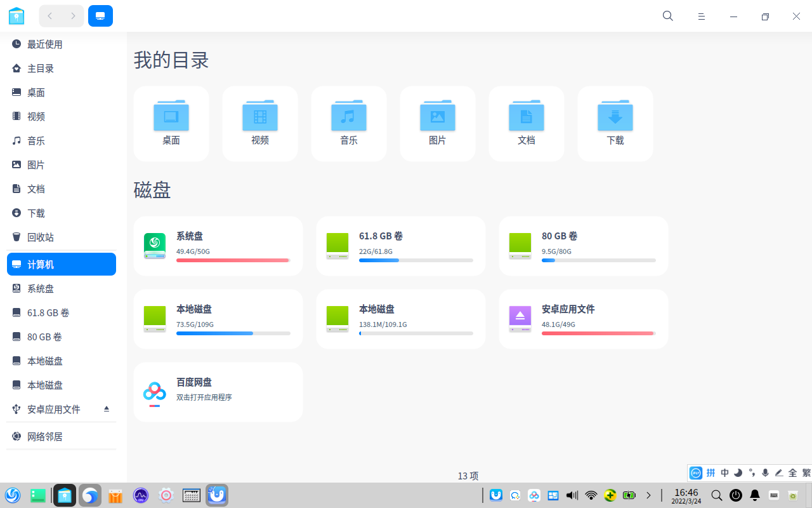Click the power button in the tray
Image resolution: width=812 pixels, height=508 pixels.
click(736, 495)
